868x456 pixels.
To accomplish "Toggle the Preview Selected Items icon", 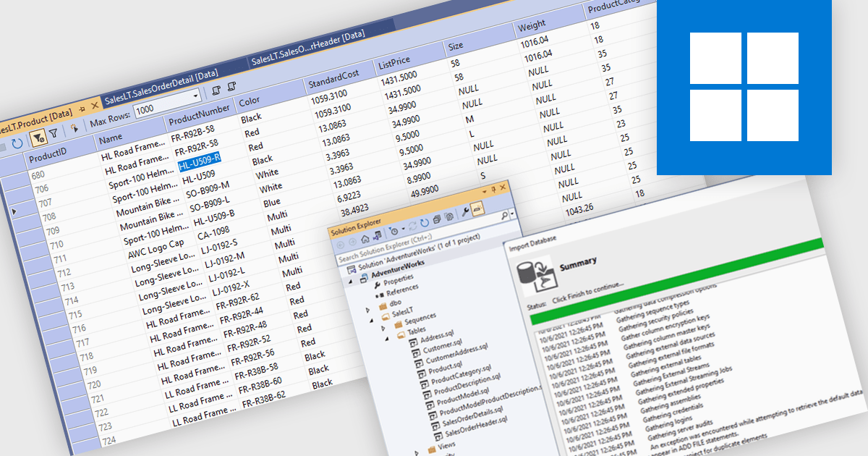I will pos(477,208).
